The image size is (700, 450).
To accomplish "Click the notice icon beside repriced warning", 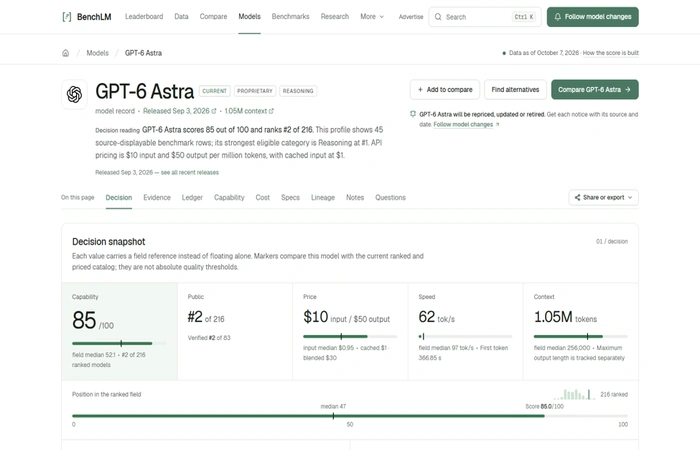I will pyautogui.click(x=413, y=114).
